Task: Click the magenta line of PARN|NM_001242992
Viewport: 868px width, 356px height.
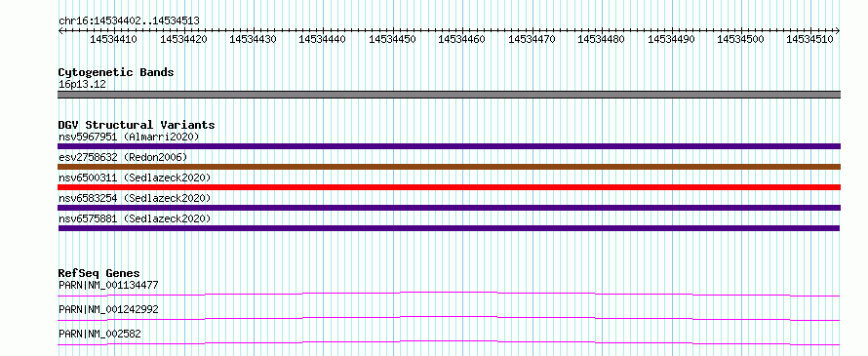Action: coord(449,318)
